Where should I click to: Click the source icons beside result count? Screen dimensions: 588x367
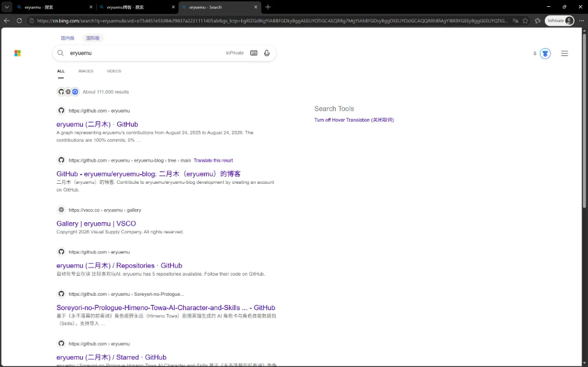(x=68, y=91)
